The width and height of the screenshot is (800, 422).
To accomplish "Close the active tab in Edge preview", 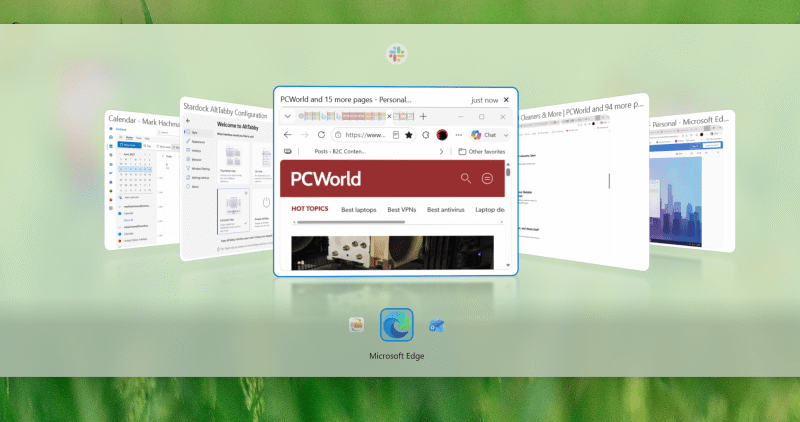I will [389, 116].
